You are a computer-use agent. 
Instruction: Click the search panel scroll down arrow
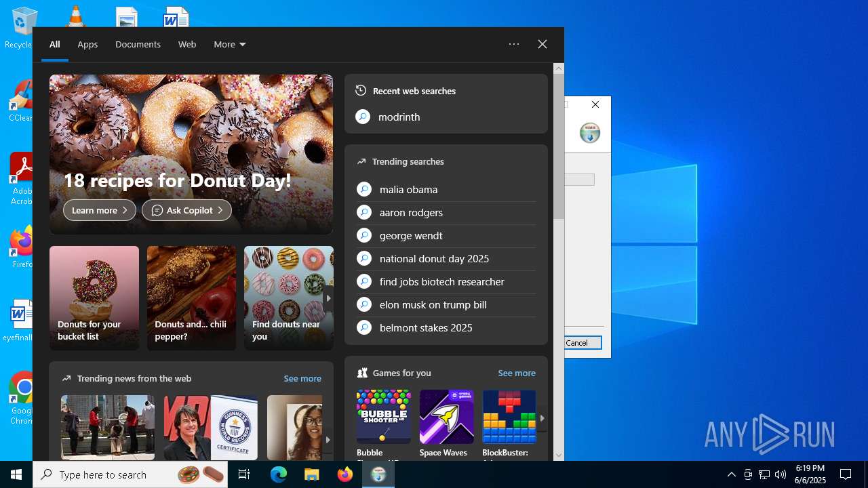[x=559, y=455]
